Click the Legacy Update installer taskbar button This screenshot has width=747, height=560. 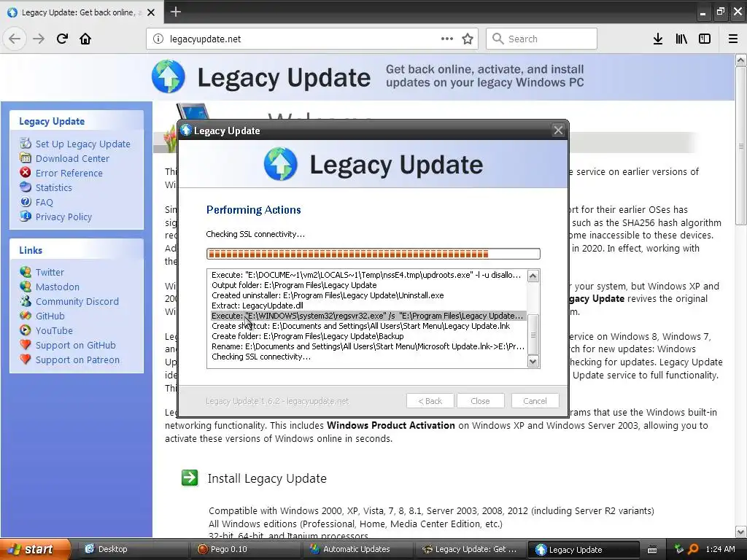click(583, 550)
